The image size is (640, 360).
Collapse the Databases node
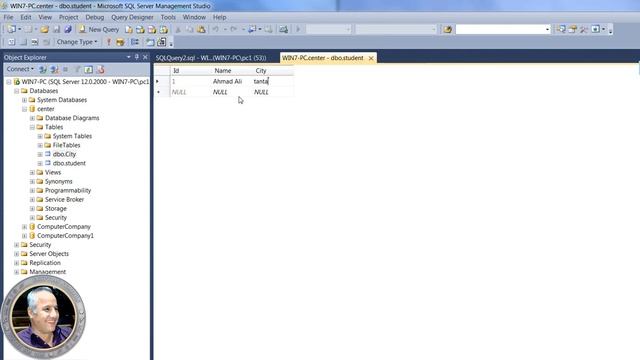[x=16, y=91]
